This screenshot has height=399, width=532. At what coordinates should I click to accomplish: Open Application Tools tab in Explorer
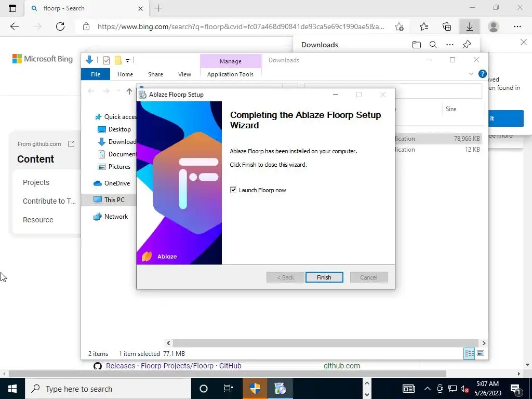coord(230,74)
